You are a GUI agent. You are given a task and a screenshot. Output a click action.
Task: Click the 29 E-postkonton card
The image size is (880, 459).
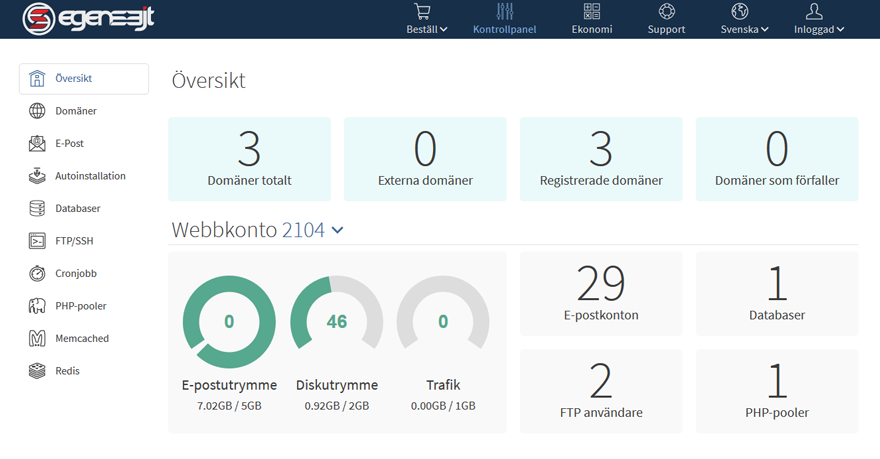tap(601, 294)
